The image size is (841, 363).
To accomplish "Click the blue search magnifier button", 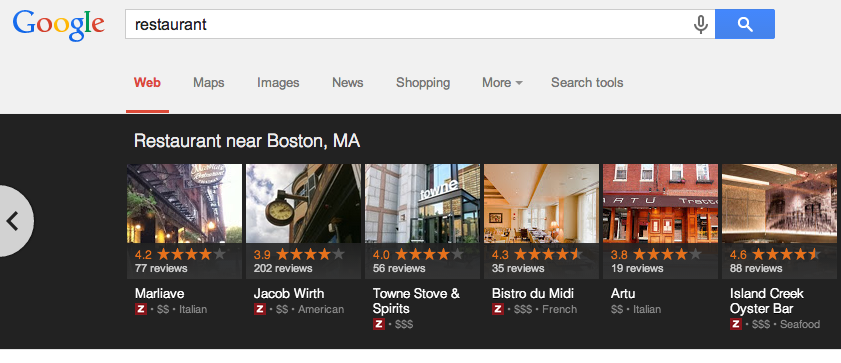I will (x=744, y=24).
